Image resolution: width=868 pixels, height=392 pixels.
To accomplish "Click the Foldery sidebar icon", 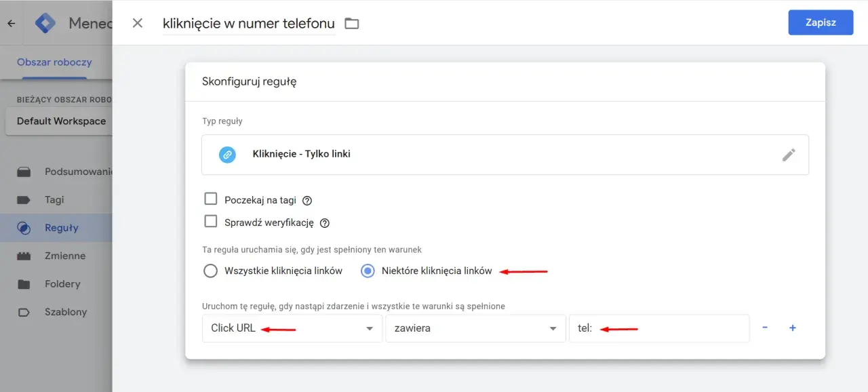I will [24, 284].
